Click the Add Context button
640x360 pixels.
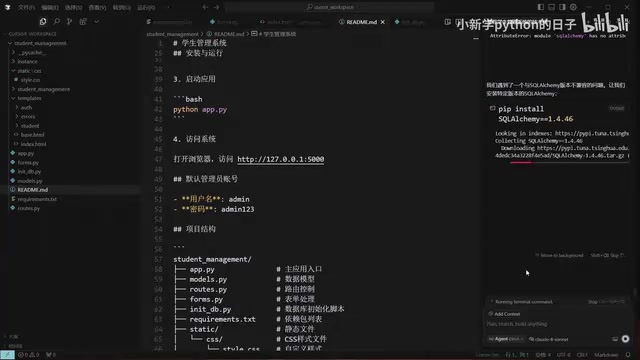pyautogui.click(x=504, y=314)
